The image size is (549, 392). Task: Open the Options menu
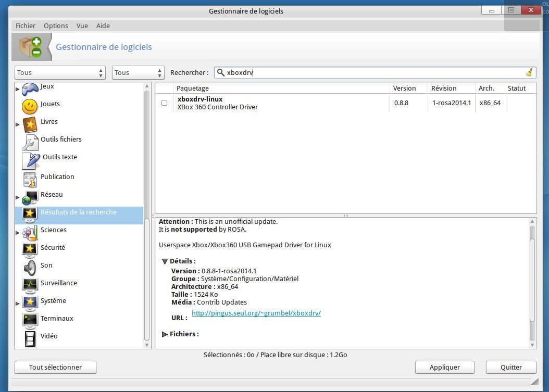point(56,26)
